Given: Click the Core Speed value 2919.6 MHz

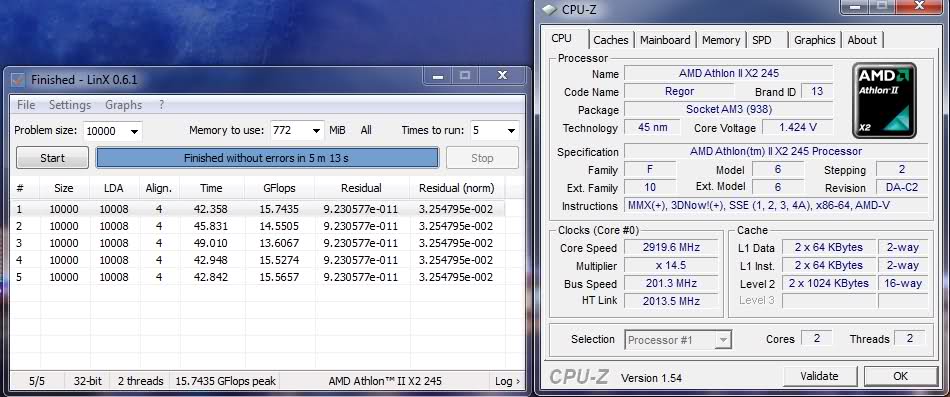Looking at the screenshot, I should (x=671, y=247).
